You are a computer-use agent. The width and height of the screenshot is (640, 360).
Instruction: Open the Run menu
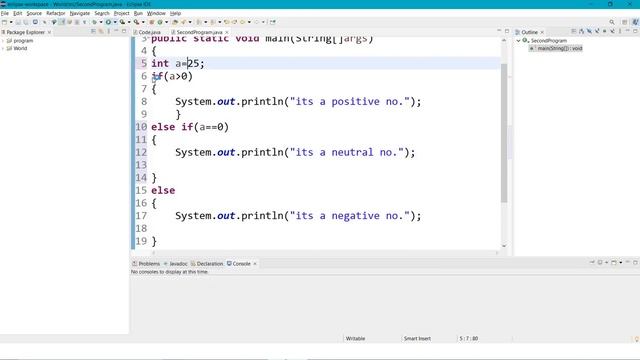tap(138, 13)
